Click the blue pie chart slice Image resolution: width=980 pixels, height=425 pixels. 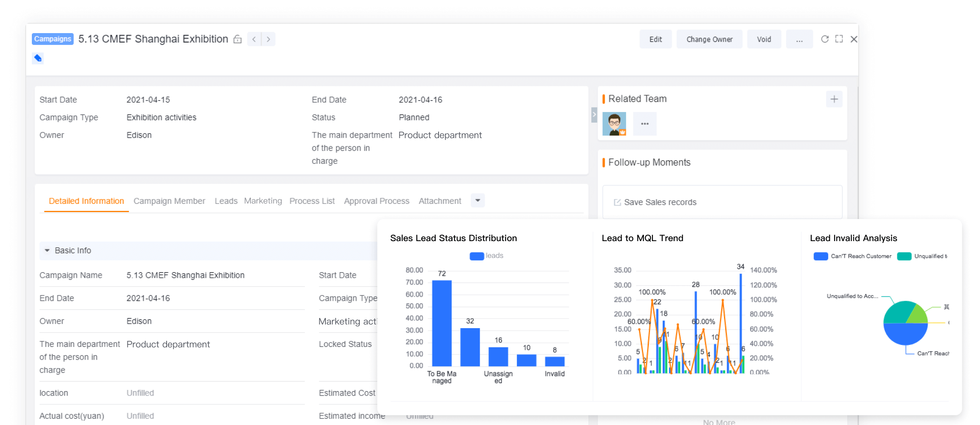(x=905, y=334)
